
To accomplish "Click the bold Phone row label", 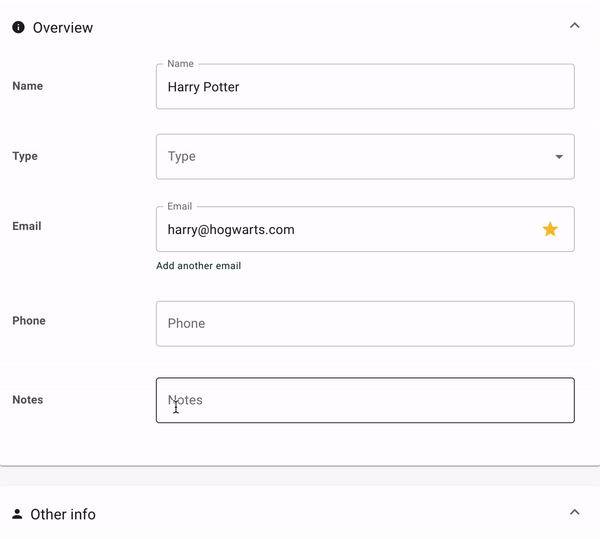I will click(29, 321).
